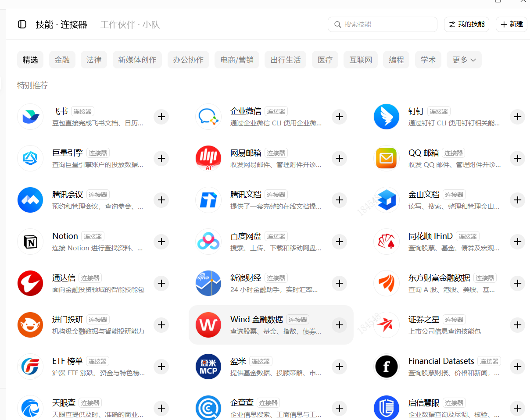This screenshot has width=530, height=420.
Task: Add the 百度网盘 connector with plus button
Action: (x=339, y=242)
